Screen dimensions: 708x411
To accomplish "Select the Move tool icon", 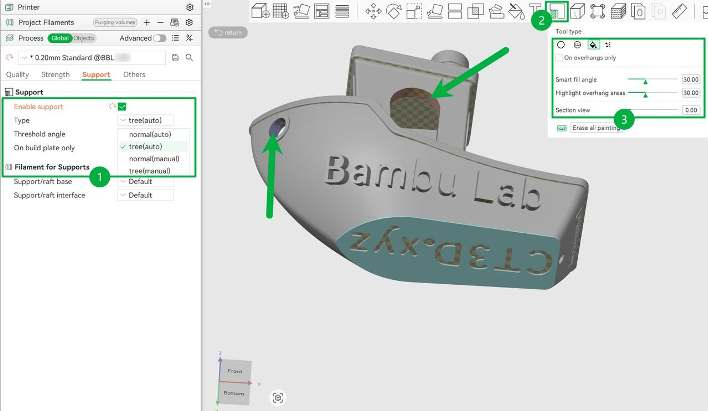I will 373,11.
